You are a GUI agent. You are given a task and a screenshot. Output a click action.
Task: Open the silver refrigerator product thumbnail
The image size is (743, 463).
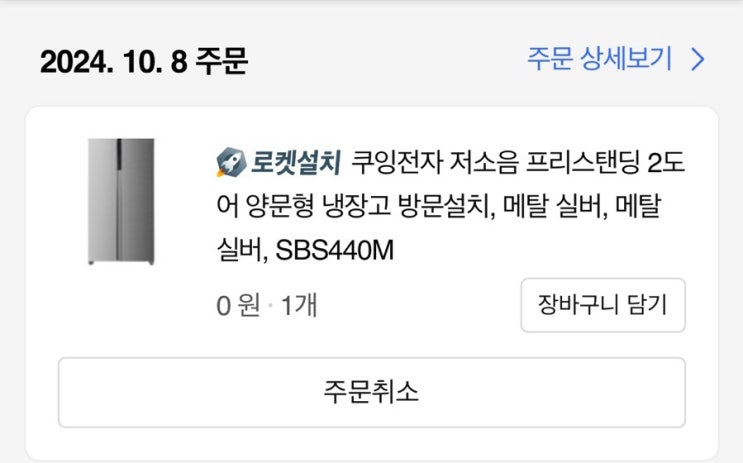[121, 201]
